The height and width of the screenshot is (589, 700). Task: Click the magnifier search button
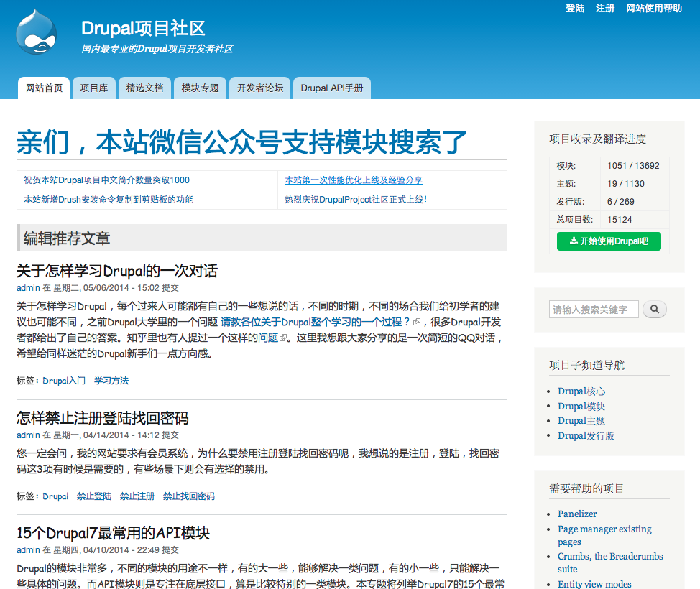(655, 309)
